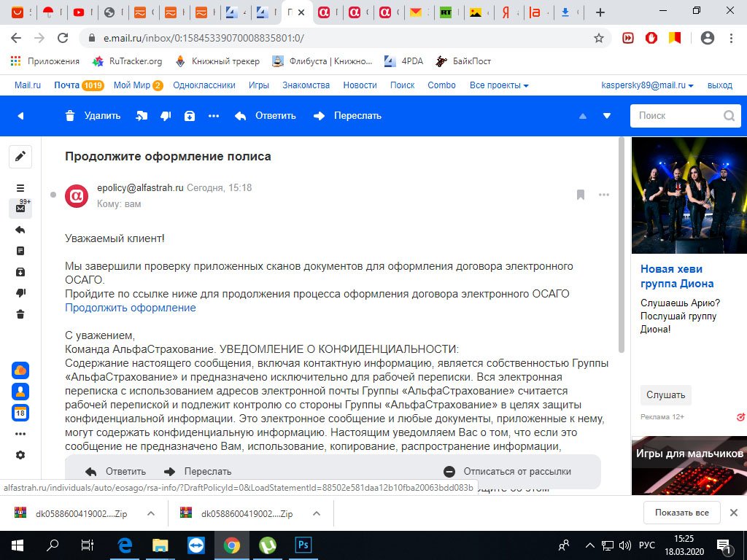Close the downloads bar

click(734, 513)
